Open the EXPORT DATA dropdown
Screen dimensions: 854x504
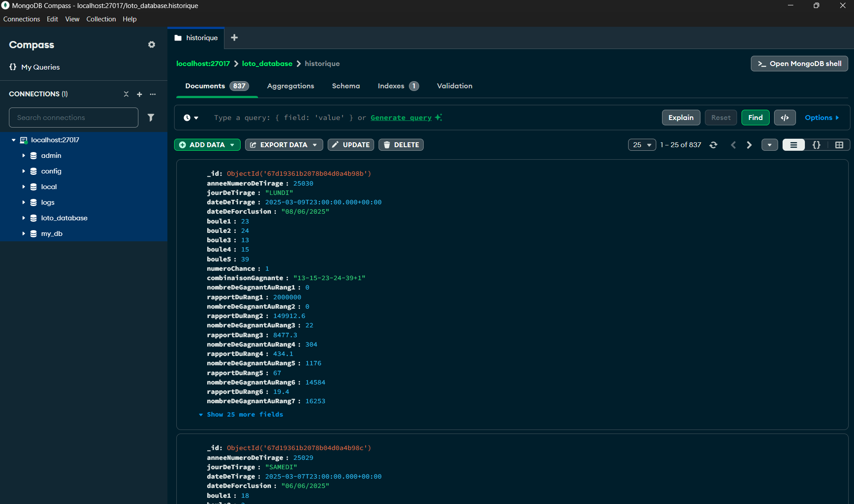pyautogui.click(x=284, y=145)
